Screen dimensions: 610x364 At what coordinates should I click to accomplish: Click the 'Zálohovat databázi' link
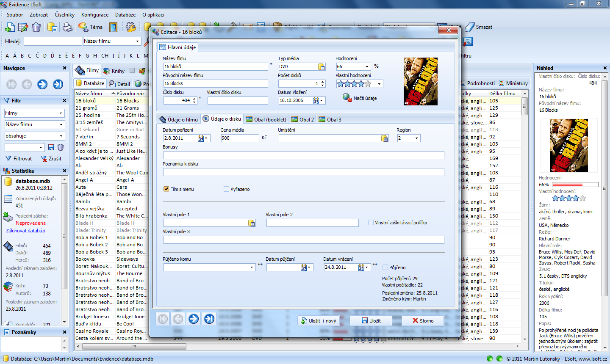tap(25, 231)
